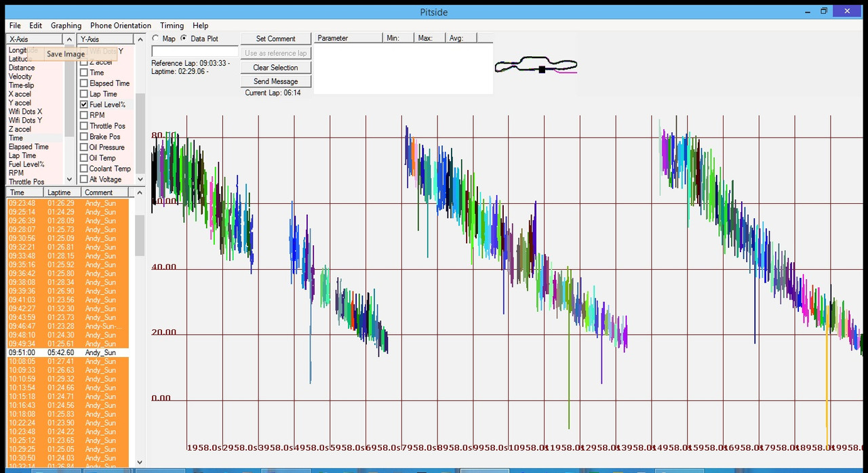Click the X-Axis list up arrow

69,39
